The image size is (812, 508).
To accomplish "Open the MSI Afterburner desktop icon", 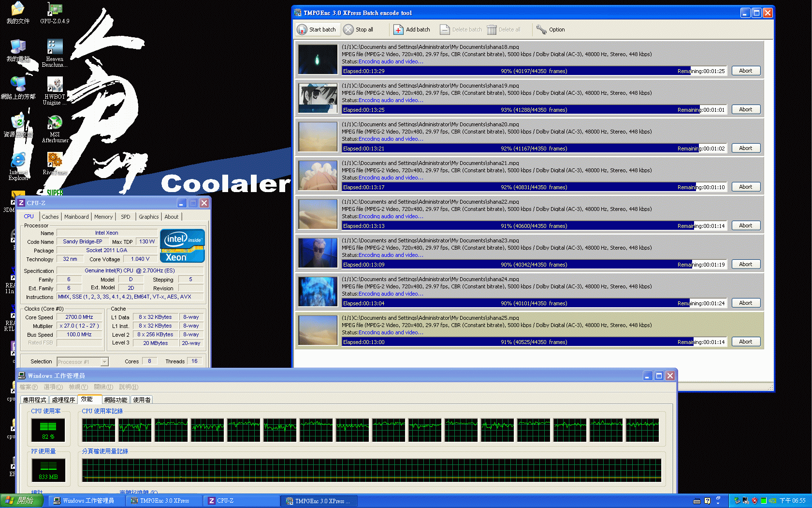I will pos(55,129).
